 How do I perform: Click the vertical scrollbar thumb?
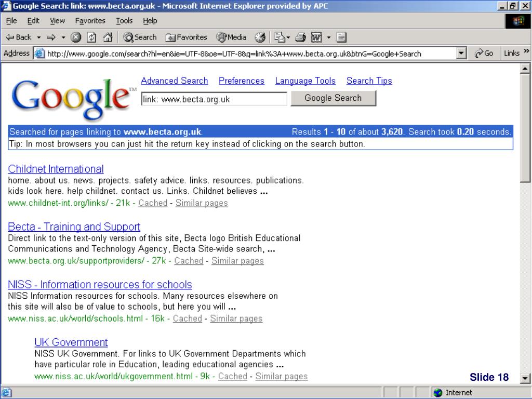tap(525, 128)
